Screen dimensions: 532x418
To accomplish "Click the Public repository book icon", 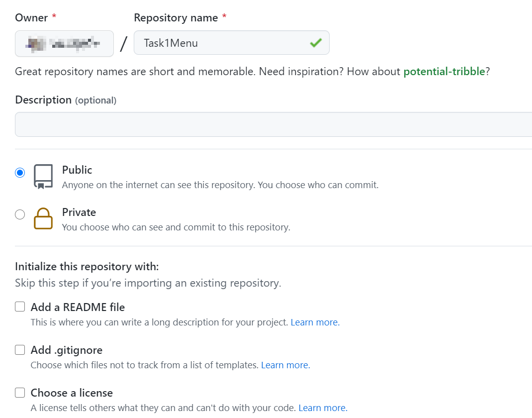I will pyautogui.click(x=43, y=177).
